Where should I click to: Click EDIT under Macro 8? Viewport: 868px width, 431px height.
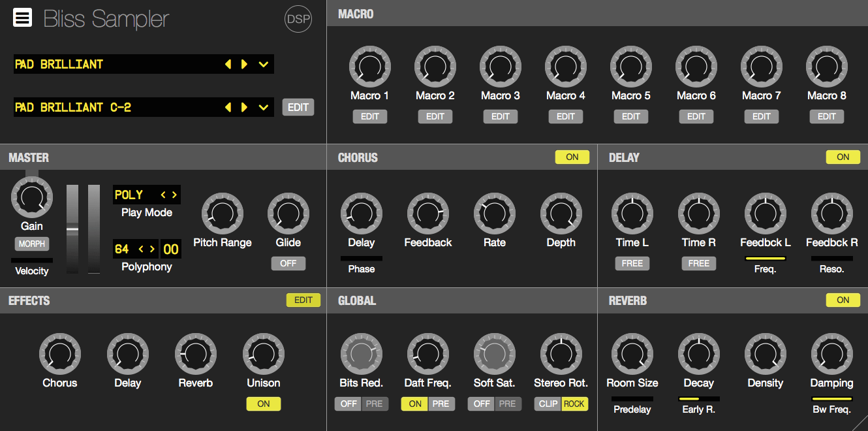pyautogui.click(x=827, y=116)
